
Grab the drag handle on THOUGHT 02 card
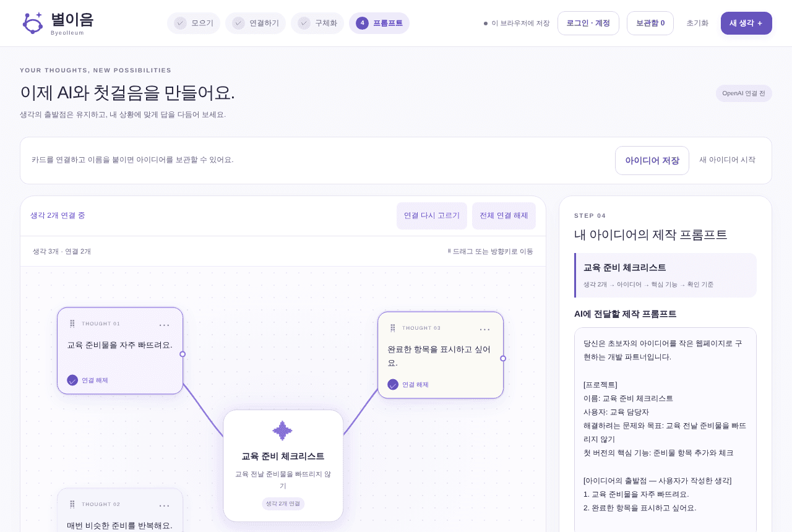(x=72, y=504)
